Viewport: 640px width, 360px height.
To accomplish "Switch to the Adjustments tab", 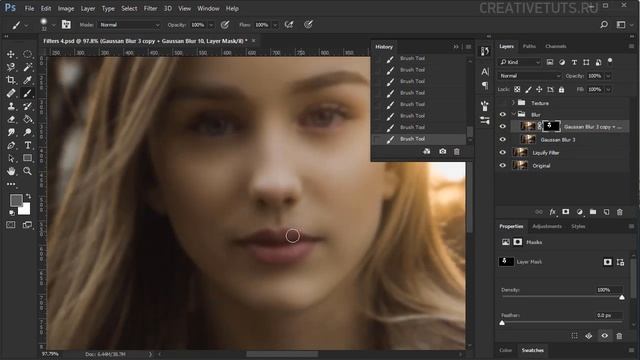I will pyautogui.click(x=547, y=226).
